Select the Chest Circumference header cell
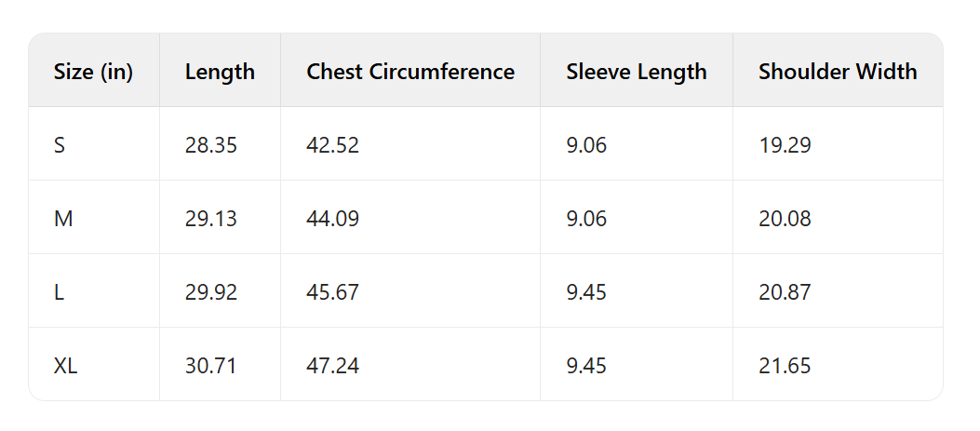The width and height of the screenshot is (980, 431). tap(410, 72)
